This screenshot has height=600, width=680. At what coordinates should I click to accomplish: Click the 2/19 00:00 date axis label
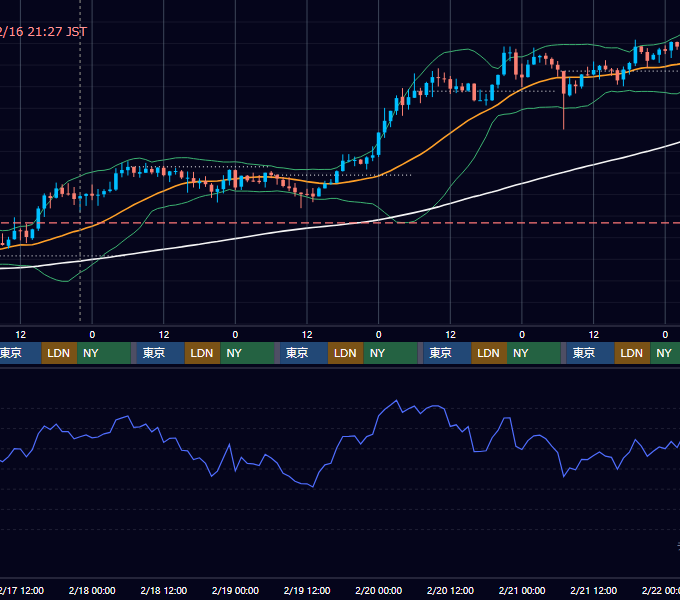(x=235, y=590)
